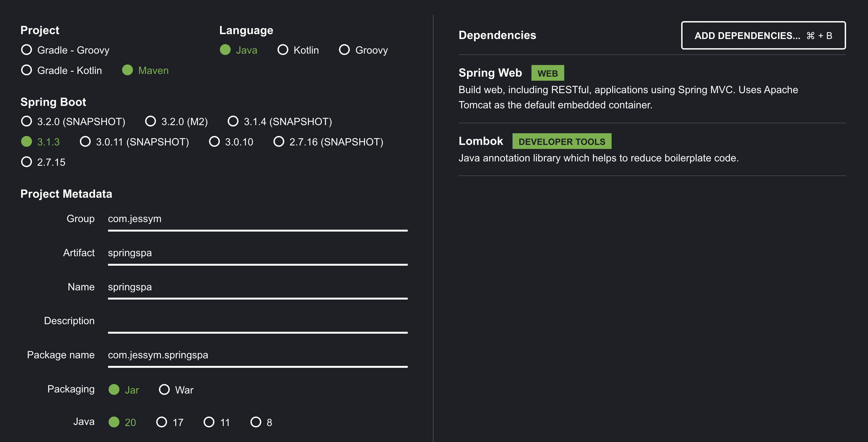The width and height of the screenshot is (868, 442).
Task: Click the Packaging label
Action: pyautogui.click(x=71, y=389)
